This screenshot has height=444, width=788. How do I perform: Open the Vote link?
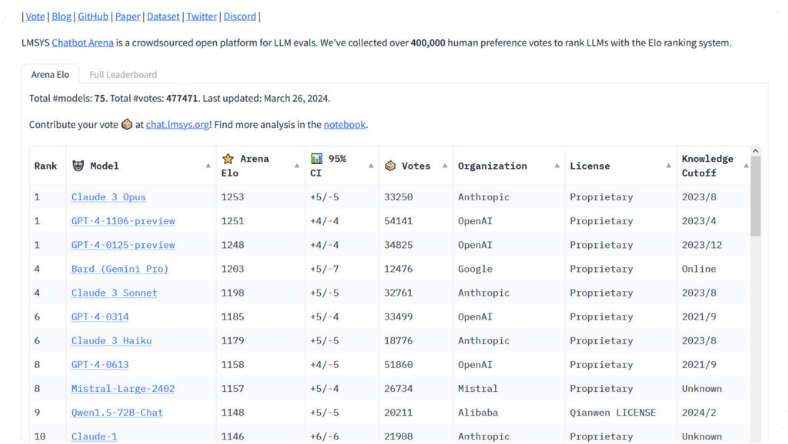35,17
